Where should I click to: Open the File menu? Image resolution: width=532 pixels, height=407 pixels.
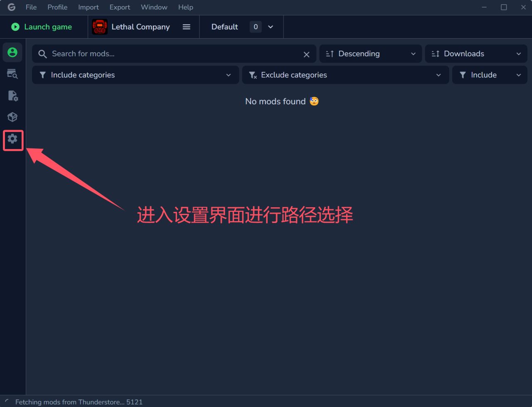pos(31,7)
